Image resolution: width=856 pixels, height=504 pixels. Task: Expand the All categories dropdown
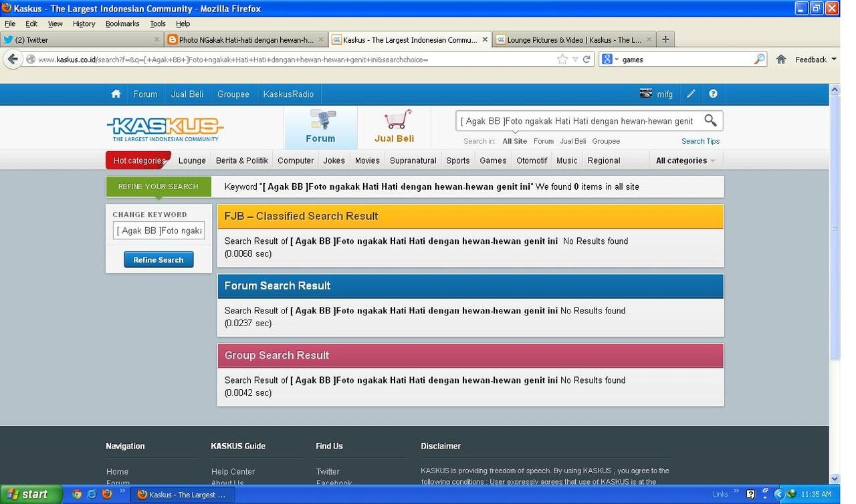point(685,160)
